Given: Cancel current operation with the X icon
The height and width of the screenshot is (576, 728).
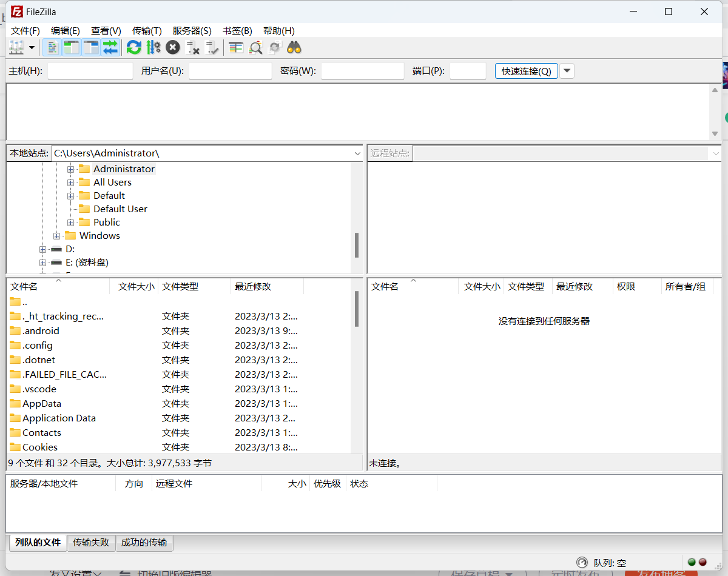Looking at the screenshot, I should click(x=172, y=47).
